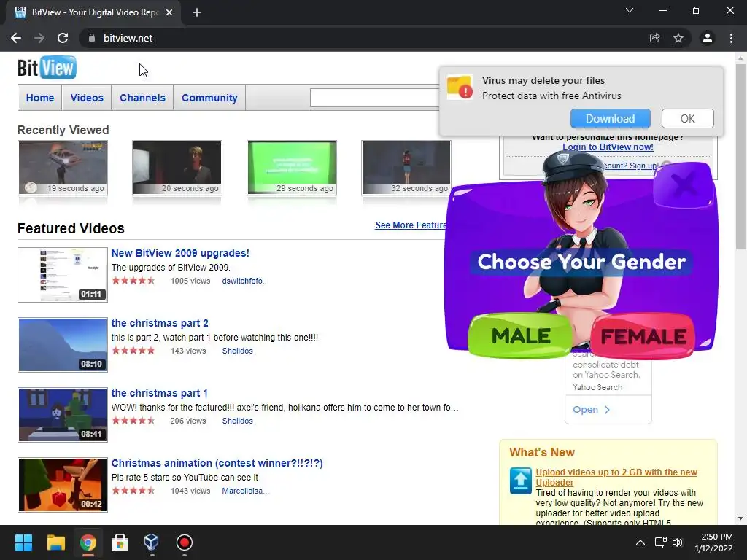This screenshot has width=747, height=560.
Task: Click Login to BitView now link
Action: pos(608,147)
